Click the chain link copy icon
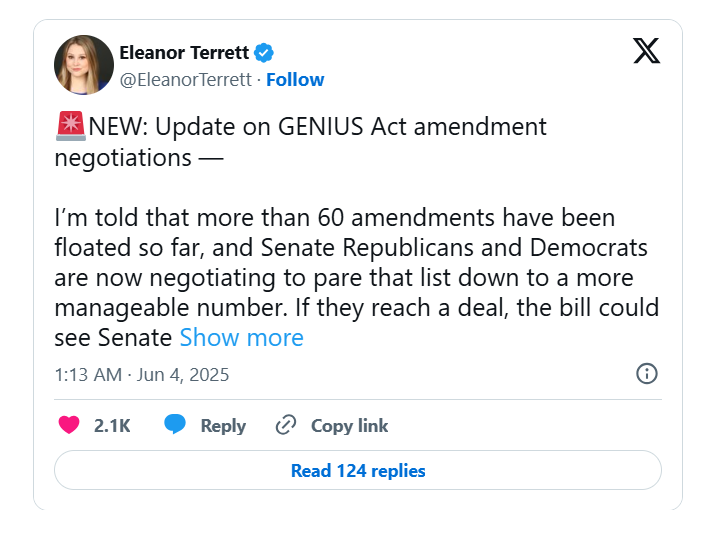This screenshot has width=719, height=540. (x=286, y=425)
